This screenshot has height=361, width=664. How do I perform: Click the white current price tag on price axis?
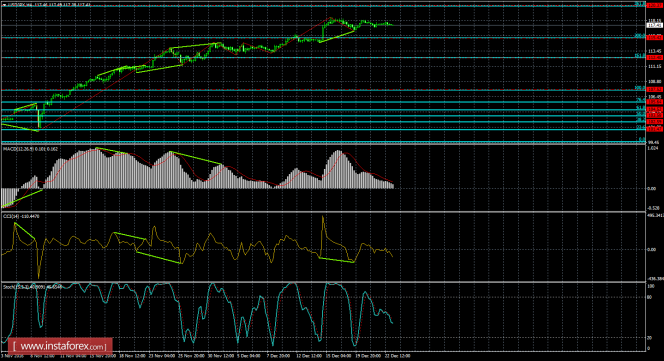point(655,25)
